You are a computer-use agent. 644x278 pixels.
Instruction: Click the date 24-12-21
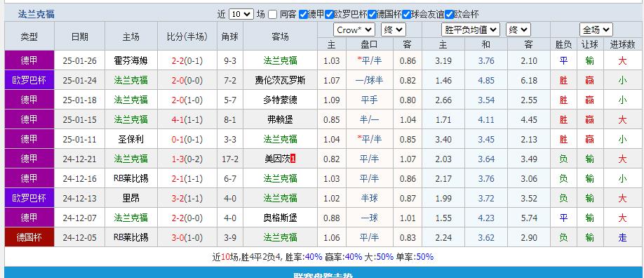tap(79, 159)
